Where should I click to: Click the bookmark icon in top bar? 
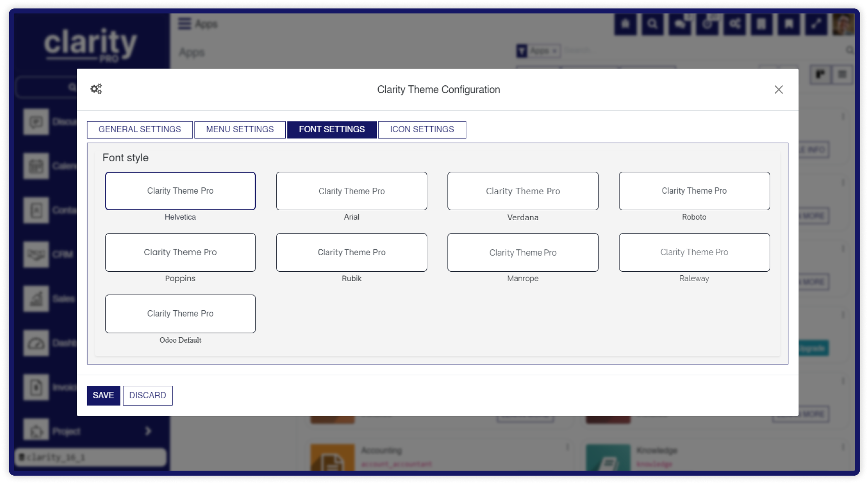789,24
